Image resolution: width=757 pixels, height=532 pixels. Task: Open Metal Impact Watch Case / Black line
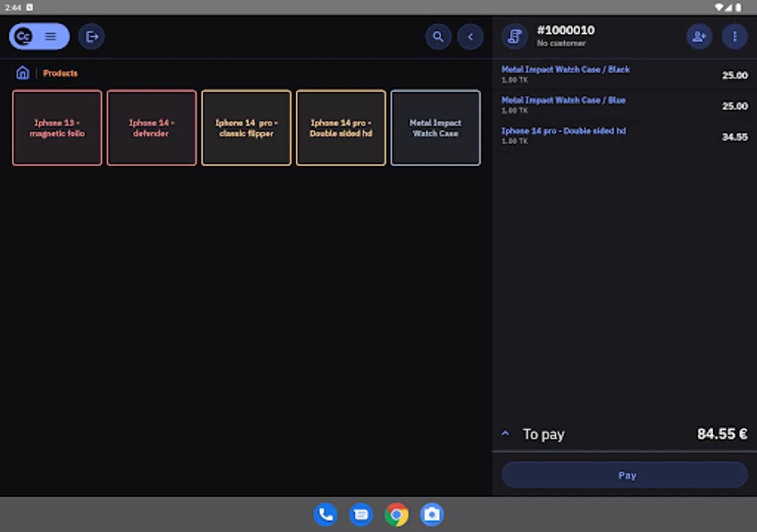point(625,74)
